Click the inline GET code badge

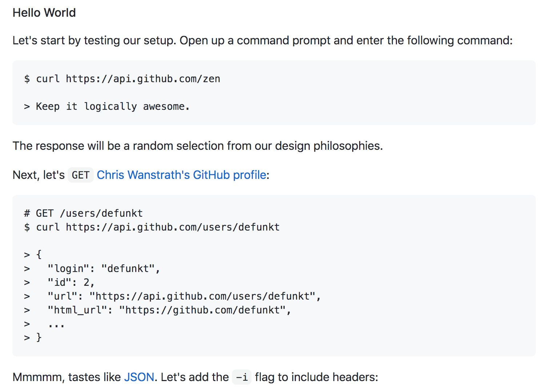pyautogui.click(x=80, y=175)
